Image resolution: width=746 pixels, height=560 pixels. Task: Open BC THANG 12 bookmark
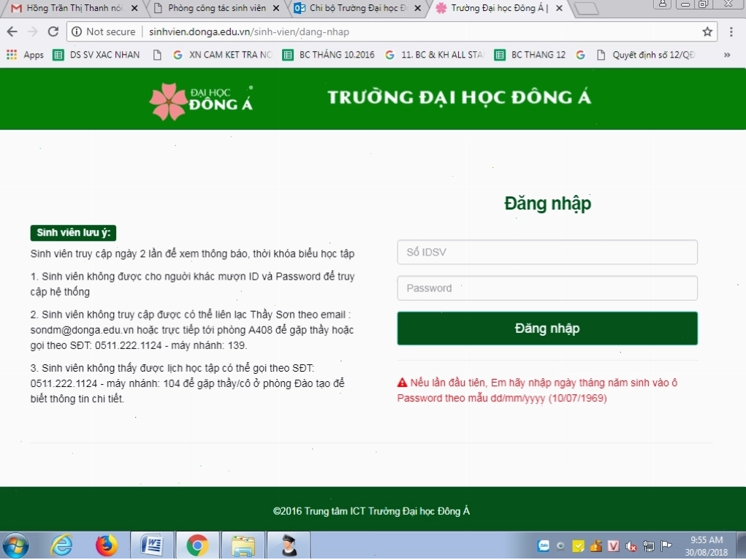tap(530, 55)
